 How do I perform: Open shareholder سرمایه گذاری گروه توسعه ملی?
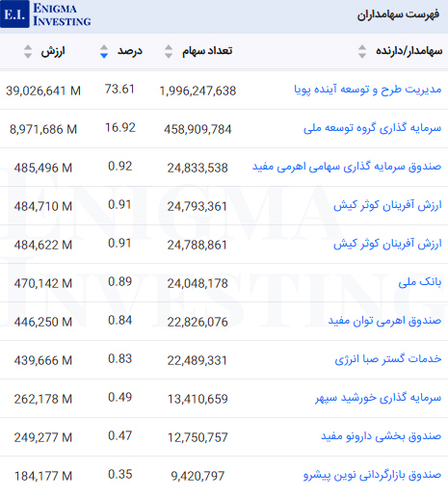373,128
